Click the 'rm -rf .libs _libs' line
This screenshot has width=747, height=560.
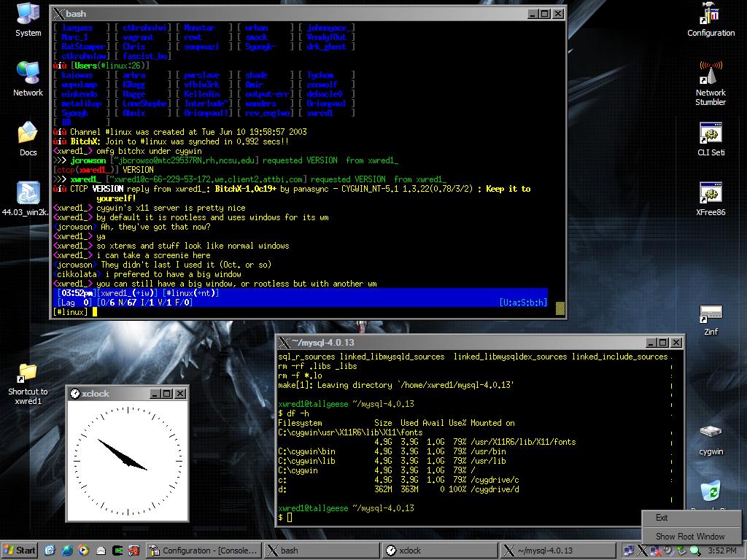pyautogui.click(x=317, y=366)
